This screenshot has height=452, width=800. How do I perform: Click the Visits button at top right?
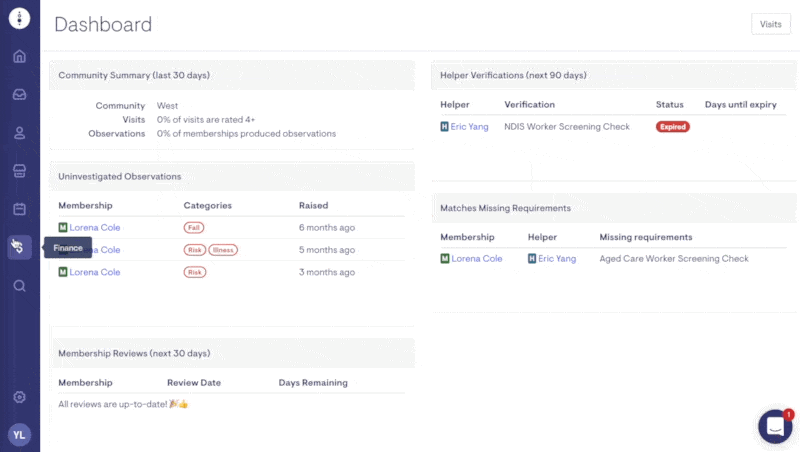(770, 24)
